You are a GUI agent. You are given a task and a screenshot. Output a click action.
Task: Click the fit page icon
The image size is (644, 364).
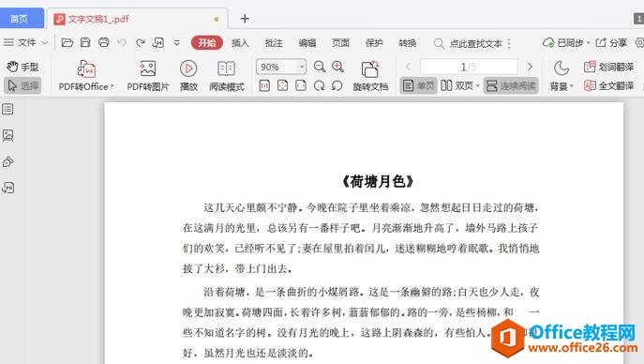(282, 85)
